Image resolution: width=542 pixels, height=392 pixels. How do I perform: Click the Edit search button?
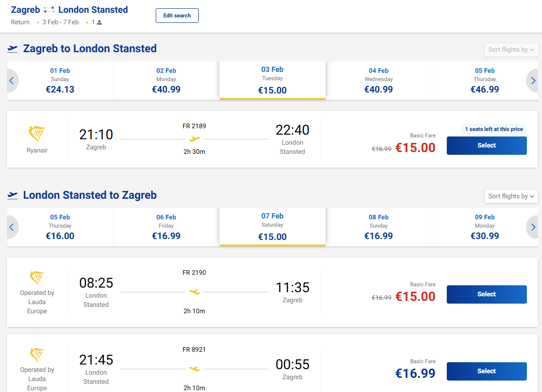[x=177, y=16]
